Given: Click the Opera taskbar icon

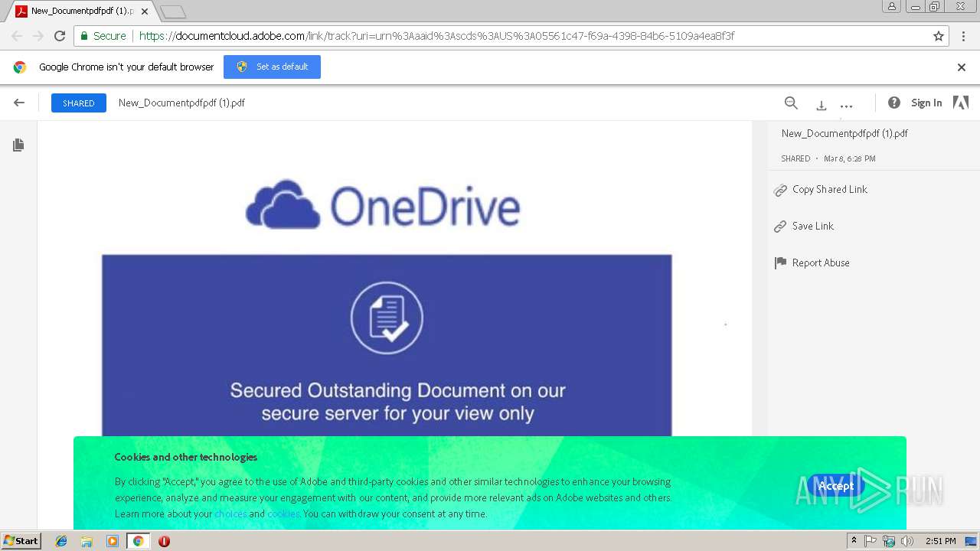Looking at the screenshot, I should (x=164, y=541).
